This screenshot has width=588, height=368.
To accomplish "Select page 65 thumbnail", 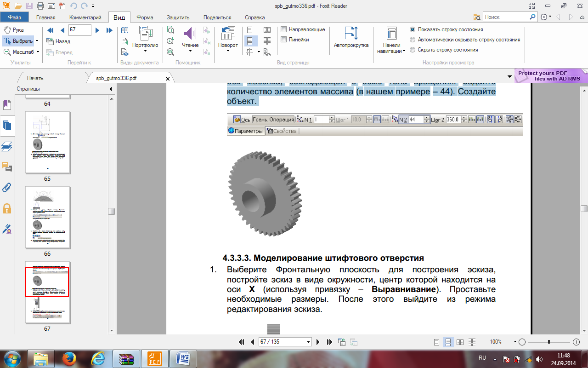I will pyautogui.click(x=47, y=142).
